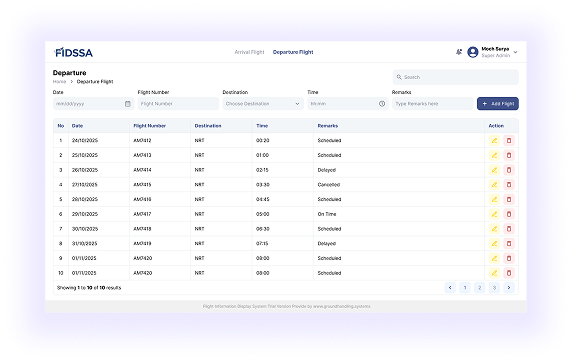The width and height of the screenshot is (572, 362).
Task: Delete the Cancelled flight AM7415
Action: tap(509, 185)
